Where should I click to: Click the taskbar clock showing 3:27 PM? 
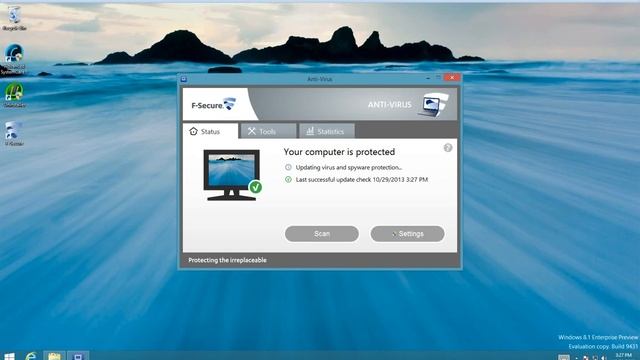[x=623, y=356]
